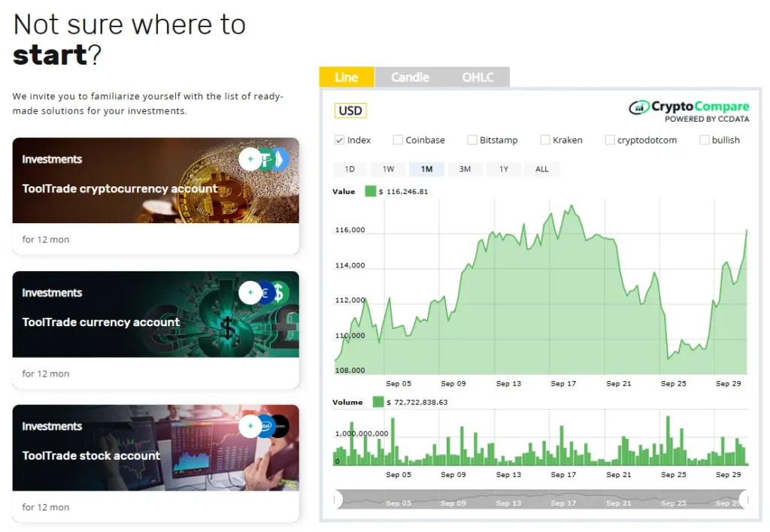Click the Intel logo icon on stock card

pyautogui.click(x=265, y=426)
